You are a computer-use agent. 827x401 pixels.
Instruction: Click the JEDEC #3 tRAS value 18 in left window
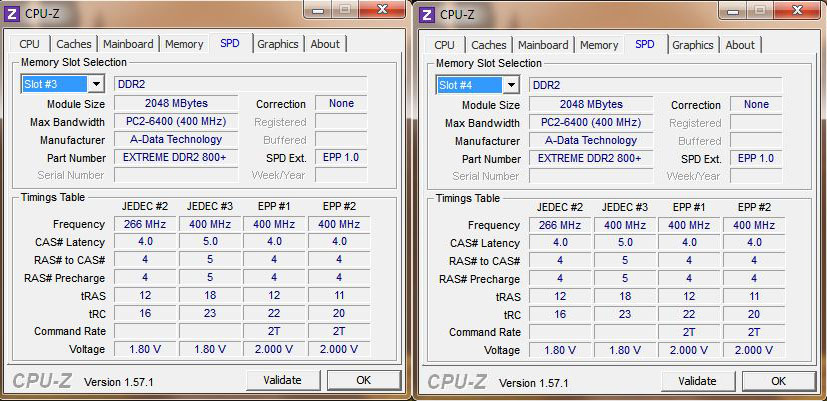pos(210,295)
